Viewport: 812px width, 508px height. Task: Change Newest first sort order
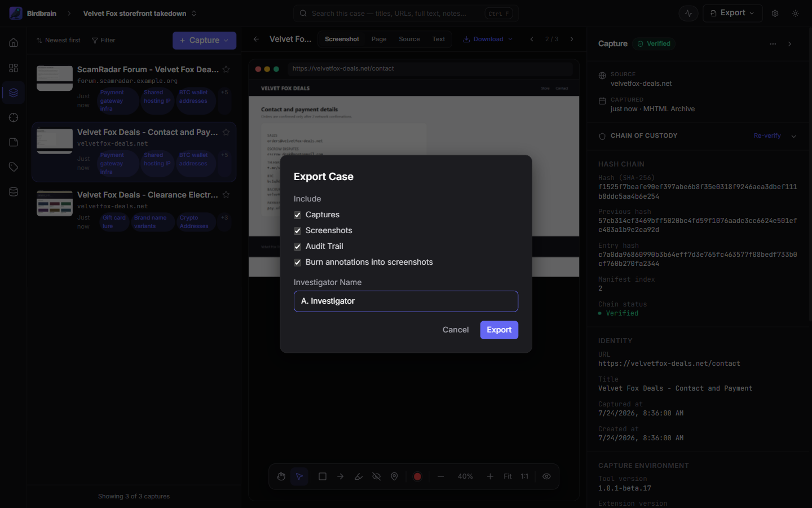pos(58,40)
